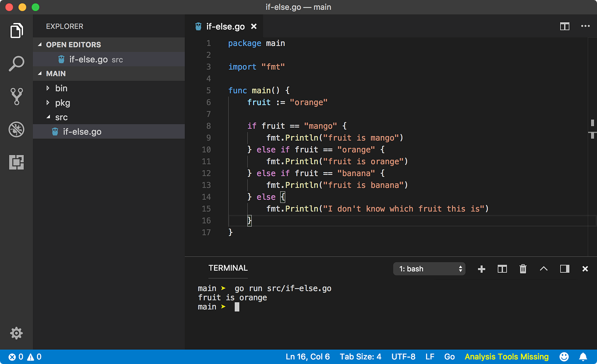Click the Split Editor icon

(x=565, y=26)
